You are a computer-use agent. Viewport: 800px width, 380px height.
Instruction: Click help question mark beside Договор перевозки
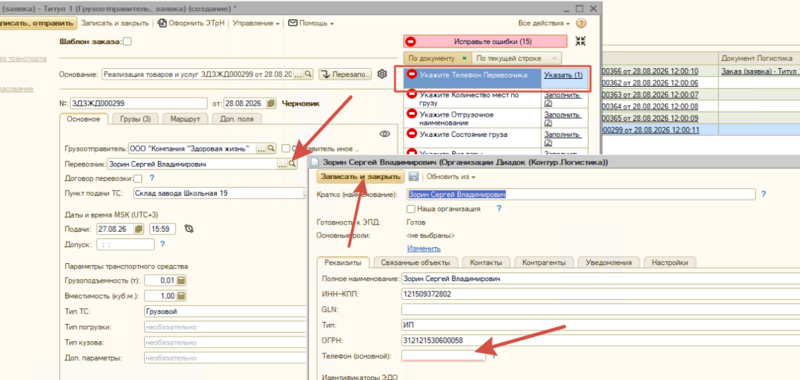(151, 178)
